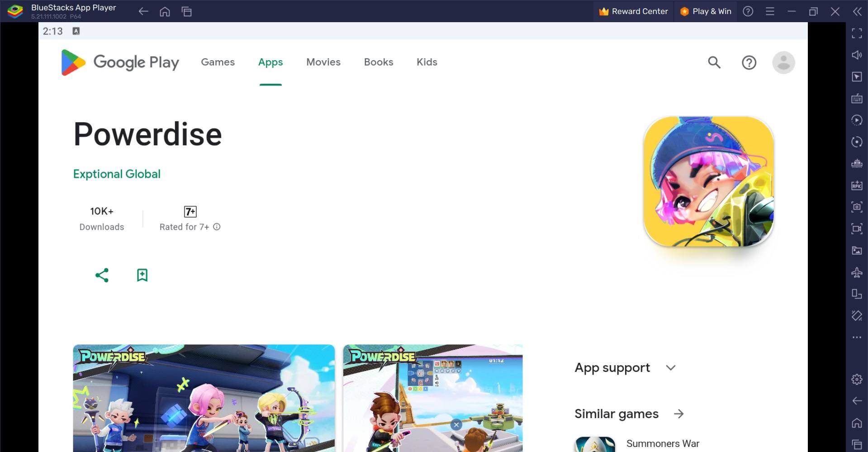Select the Apps tab

(270, 62)
